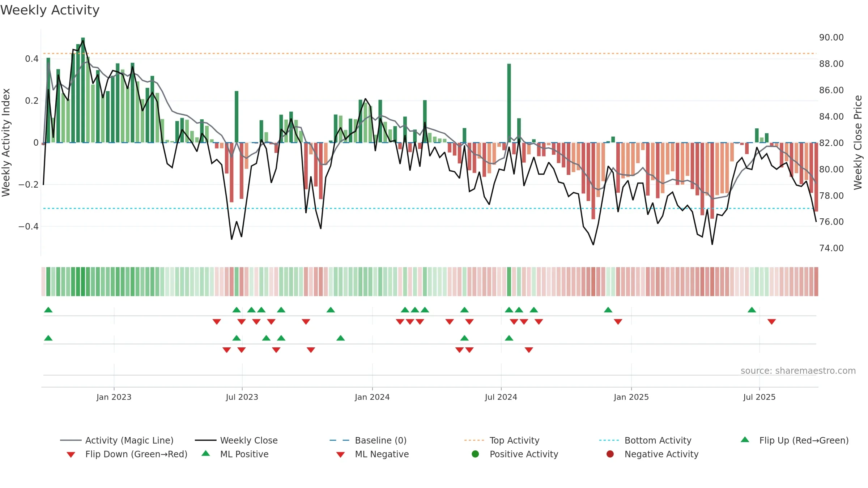Click the 0.4 activity index tick
This screenshot has width=868, height=488.
[32, 59]
